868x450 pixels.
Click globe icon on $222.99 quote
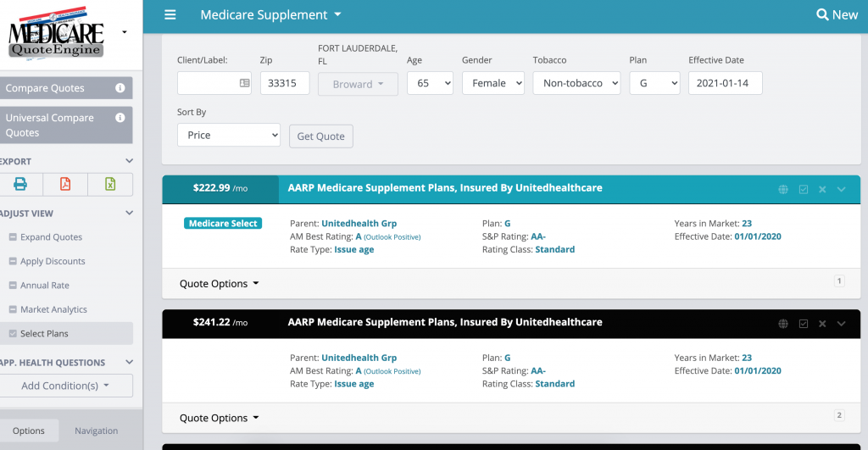click(783, 189)
